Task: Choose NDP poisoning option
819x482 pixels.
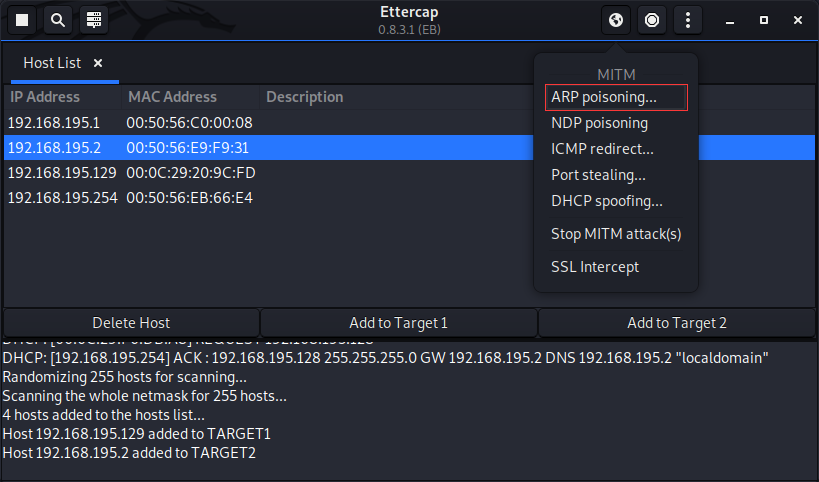Action: (599, 123)
